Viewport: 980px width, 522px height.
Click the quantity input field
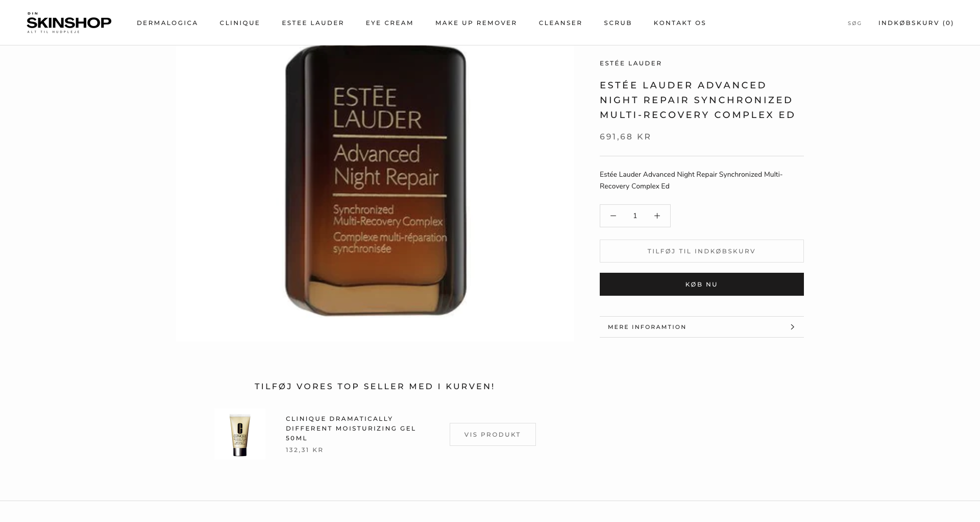pyautogui.click(x=635, y=216)
